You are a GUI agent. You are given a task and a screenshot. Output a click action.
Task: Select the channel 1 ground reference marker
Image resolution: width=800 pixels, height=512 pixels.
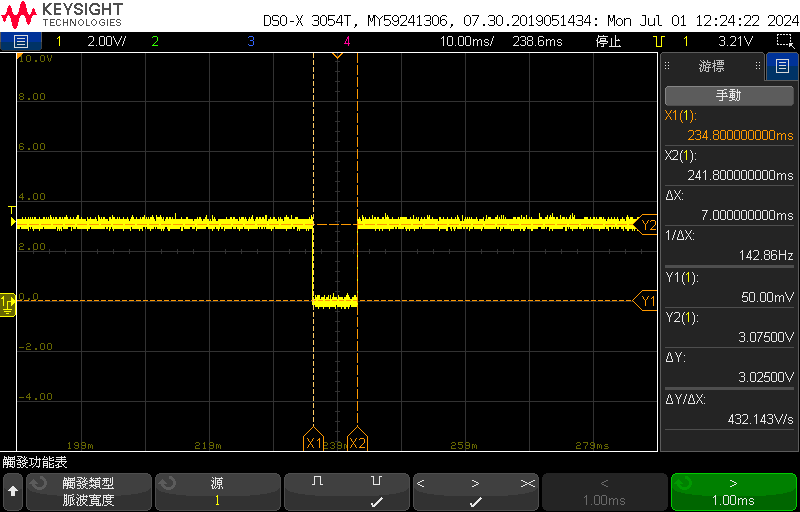click(x=8, y=302)
